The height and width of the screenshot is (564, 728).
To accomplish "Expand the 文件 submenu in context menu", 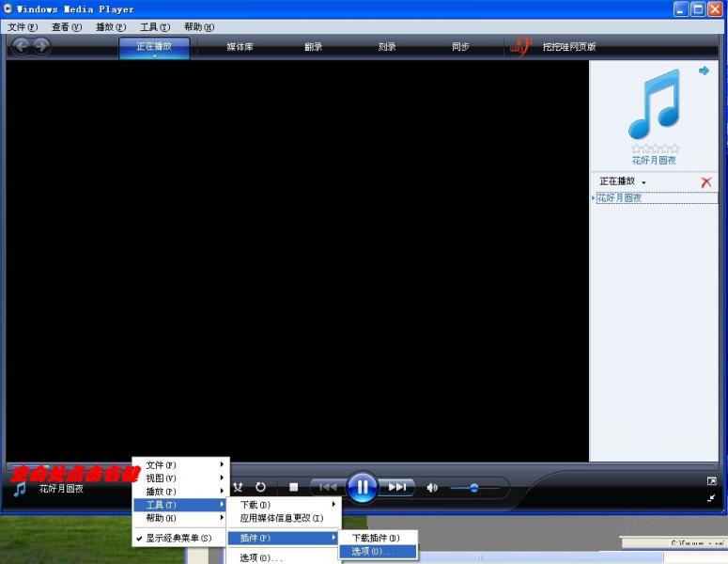I will (178, 464).
